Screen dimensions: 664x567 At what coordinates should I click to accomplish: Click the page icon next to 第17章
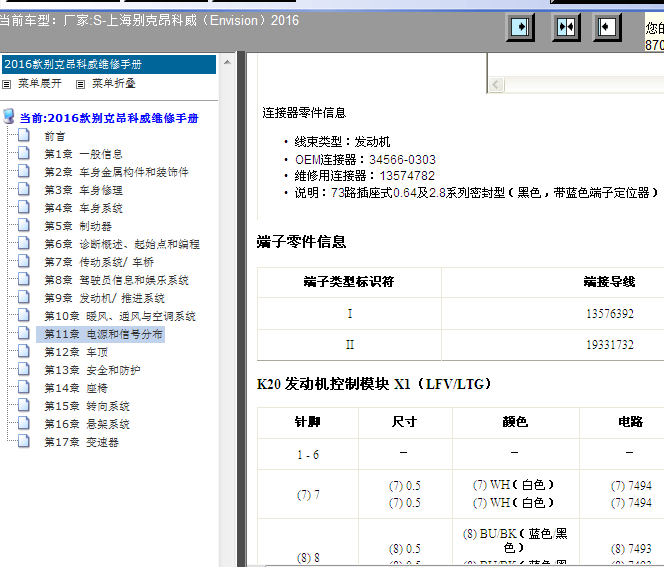24,441
